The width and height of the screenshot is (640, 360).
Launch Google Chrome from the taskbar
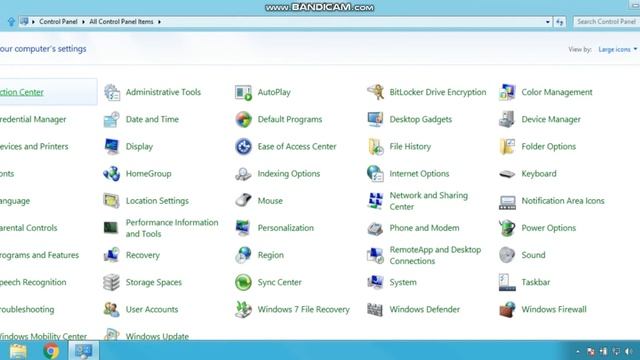click(x=51, y=351)
